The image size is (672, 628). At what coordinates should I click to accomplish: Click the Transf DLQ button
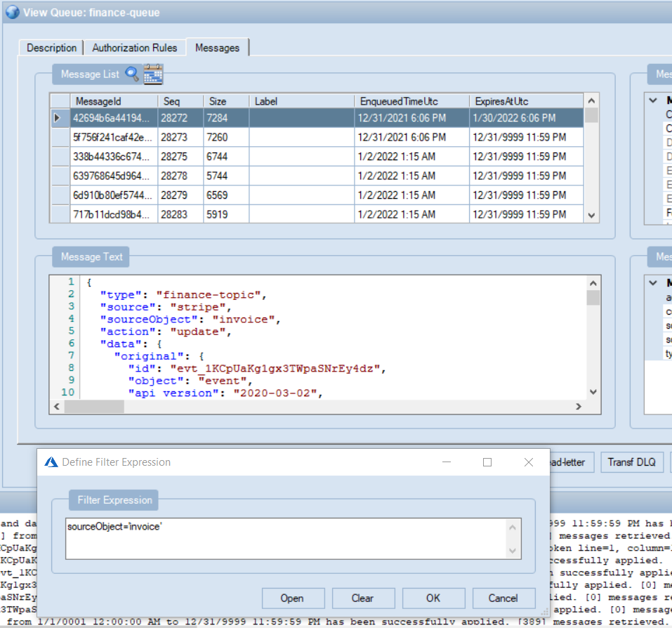point(631,462)
